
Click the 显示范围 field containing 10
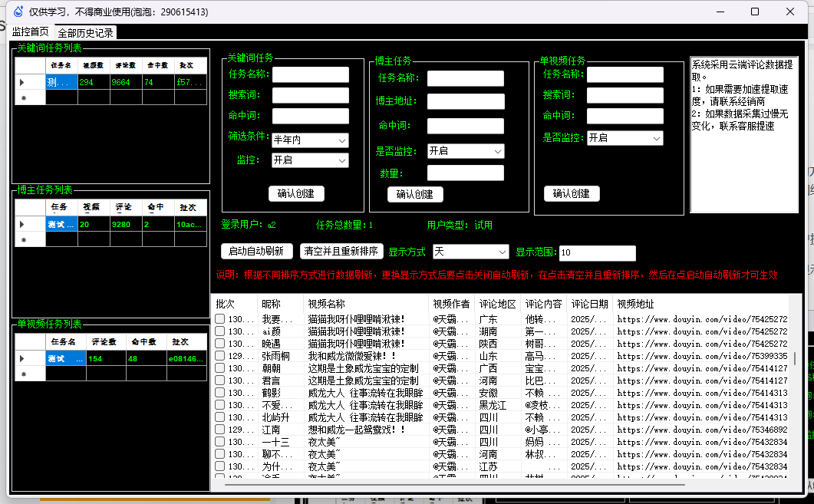pyautogui.click(x=598, y=253)
